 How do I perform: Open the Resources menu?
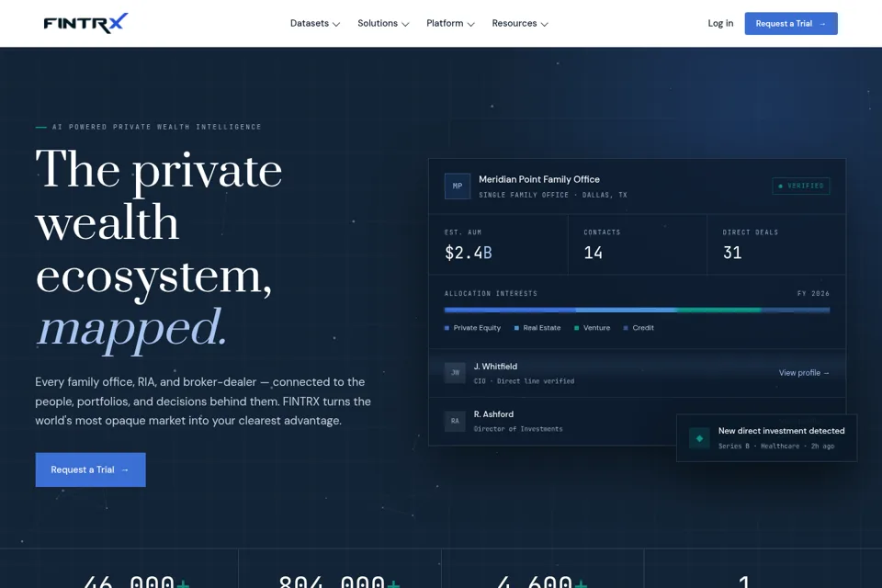(x=520, y=23)
